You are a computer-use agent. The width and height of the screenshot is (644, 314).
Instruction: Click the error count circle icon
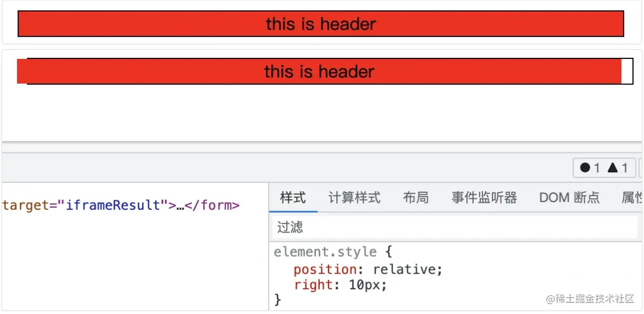pyautogui.click(x=585, y=167)
